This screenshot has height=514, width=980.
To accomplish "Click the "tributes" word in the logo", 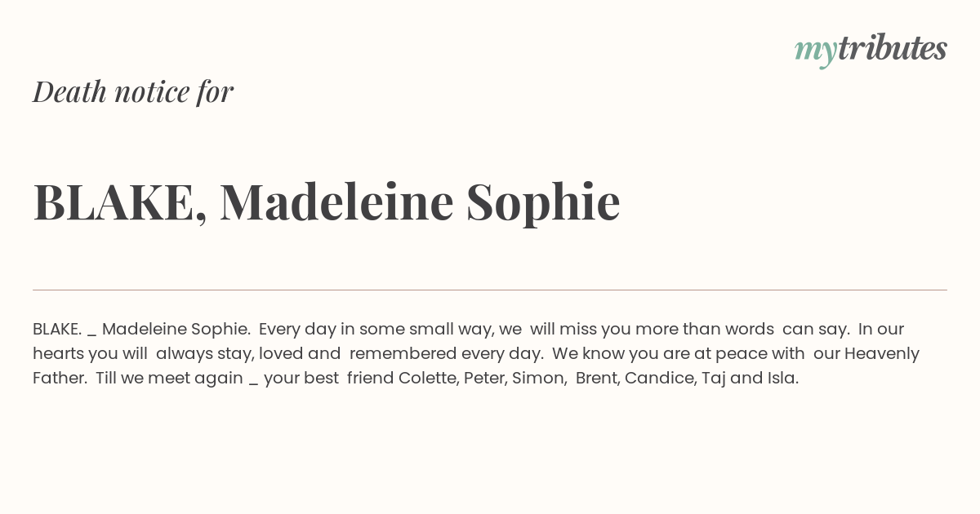I will click(893, 48).
